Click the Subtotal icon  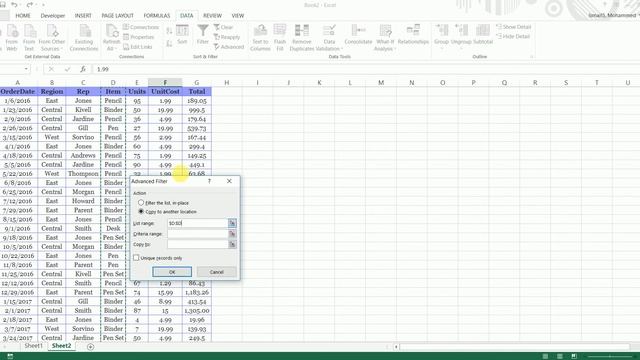pyautogui.click(x=483, y=35)
